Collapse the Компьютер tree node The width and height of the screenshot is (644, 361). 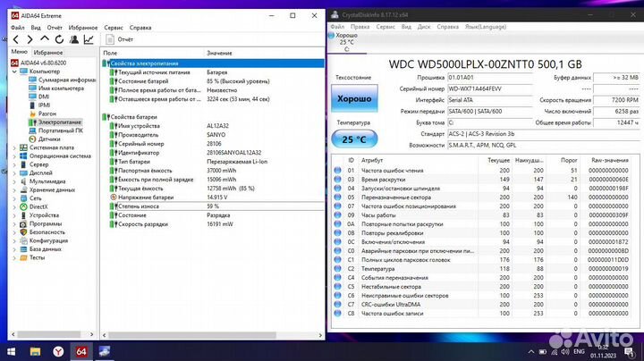click(x=14, y=71)
